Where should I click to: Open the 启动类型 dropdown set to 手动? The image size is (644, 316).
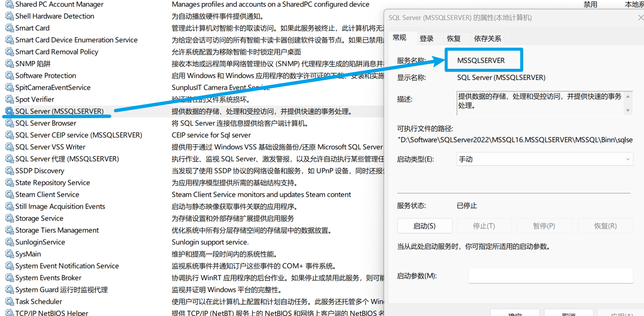click(545, 159)
